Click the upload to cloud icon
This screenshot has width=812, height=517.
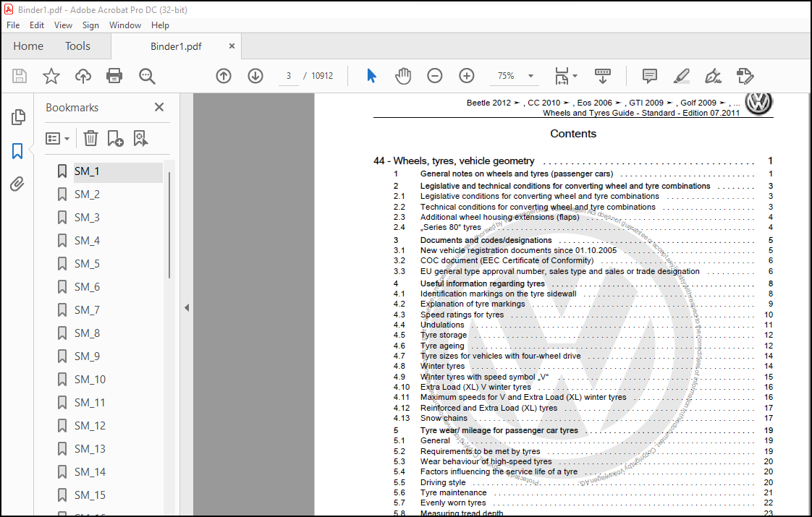(83, 76)
